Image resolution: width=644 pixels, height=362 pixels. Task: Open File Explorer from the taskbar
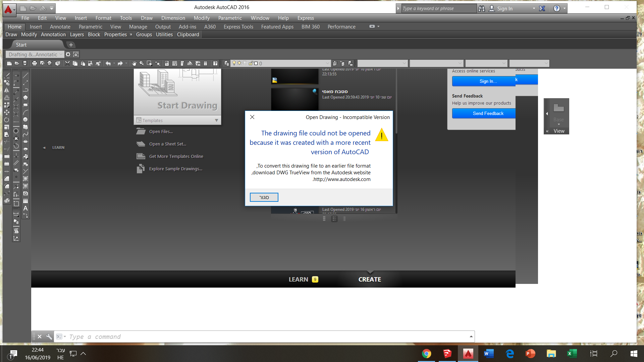click(x=551, y=354)
